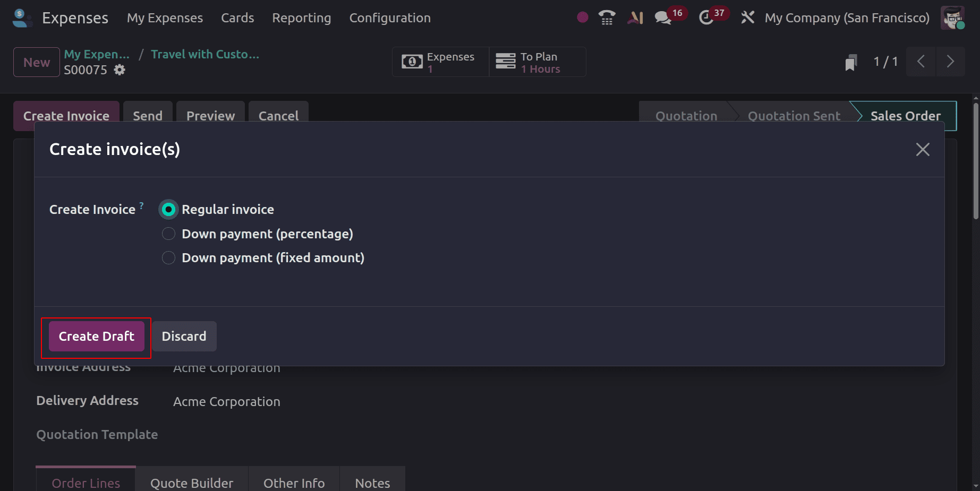Select the Regular invoice option

click(x=168, y=210)
